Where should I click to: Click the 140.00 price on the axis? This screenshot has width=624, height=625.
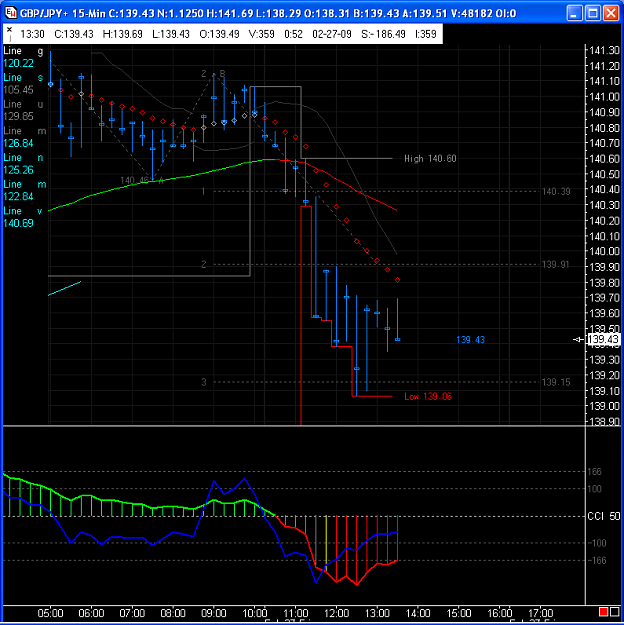pyautogui.click(x=604, y=251)
